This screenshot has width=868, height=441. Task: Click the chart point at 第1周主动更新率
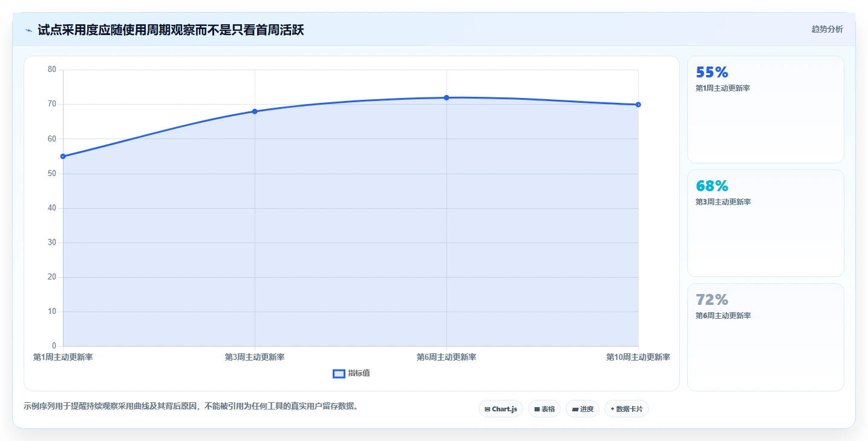(63, 156)
